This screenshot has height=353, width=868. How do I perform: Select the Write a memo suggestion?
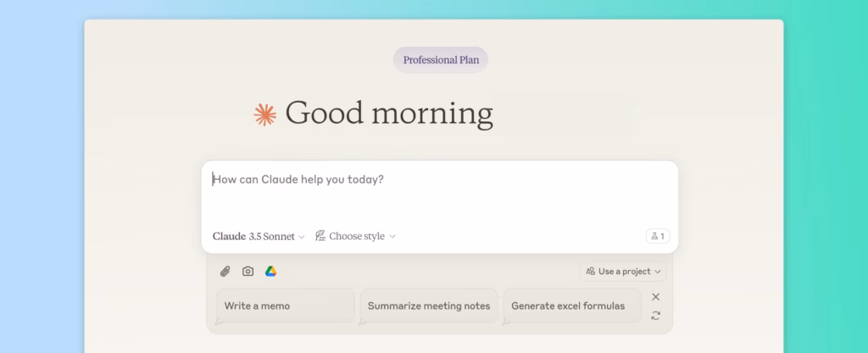[x=285, y=305]
